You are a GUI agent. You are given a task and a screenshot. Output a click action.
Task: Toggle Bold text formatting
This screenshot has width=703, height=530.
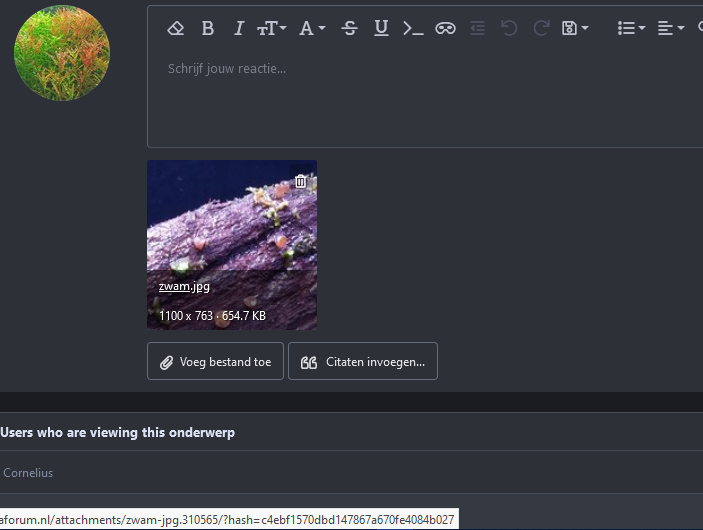[208, 28]
